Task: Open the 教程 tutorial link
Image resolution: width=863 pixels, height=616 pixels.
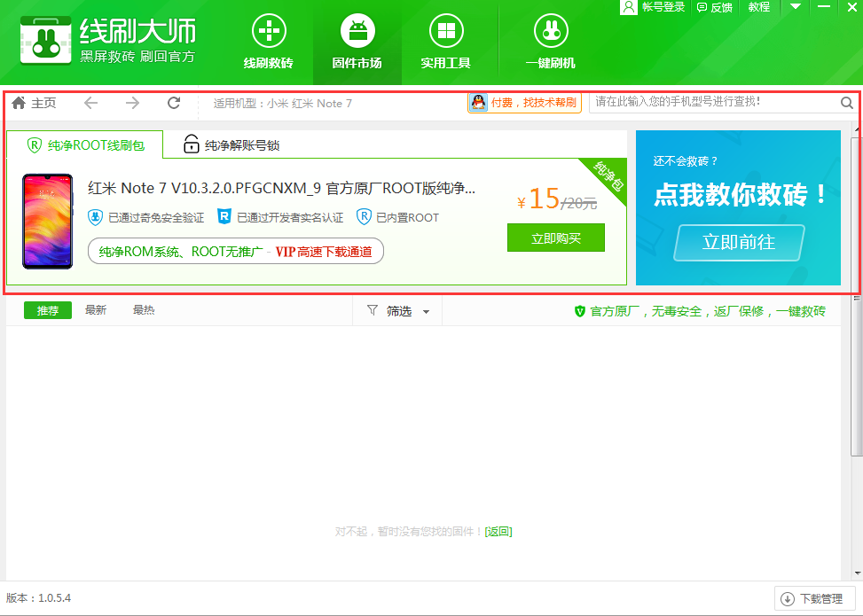Action: point(759,7)
